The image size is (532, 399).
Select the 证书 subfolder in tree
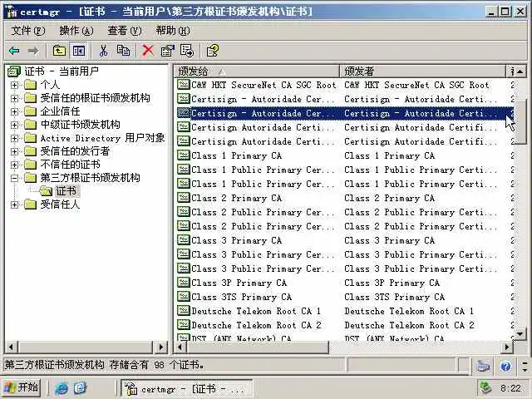(66, 191)
